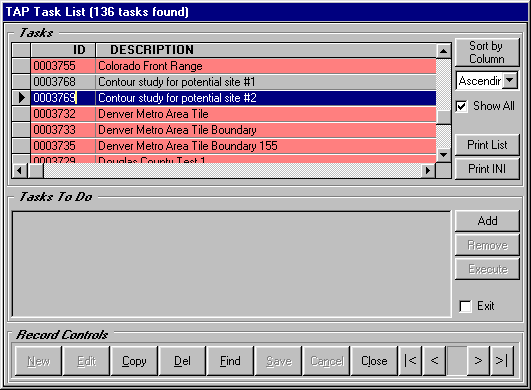Click the ID column header
Viewport: 531px width, 390px height.
pyautogui.click(x=63, y=50)
